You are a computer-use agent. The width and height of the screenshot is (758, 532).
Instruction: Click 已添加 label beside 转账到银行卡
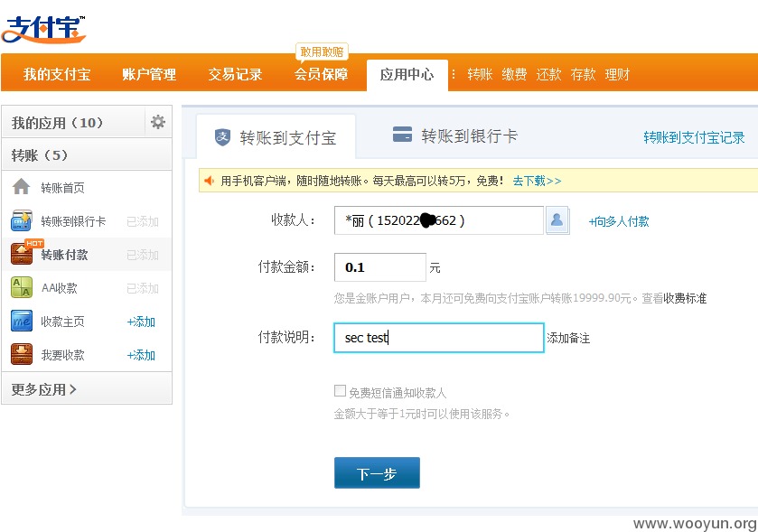[143, 221]
